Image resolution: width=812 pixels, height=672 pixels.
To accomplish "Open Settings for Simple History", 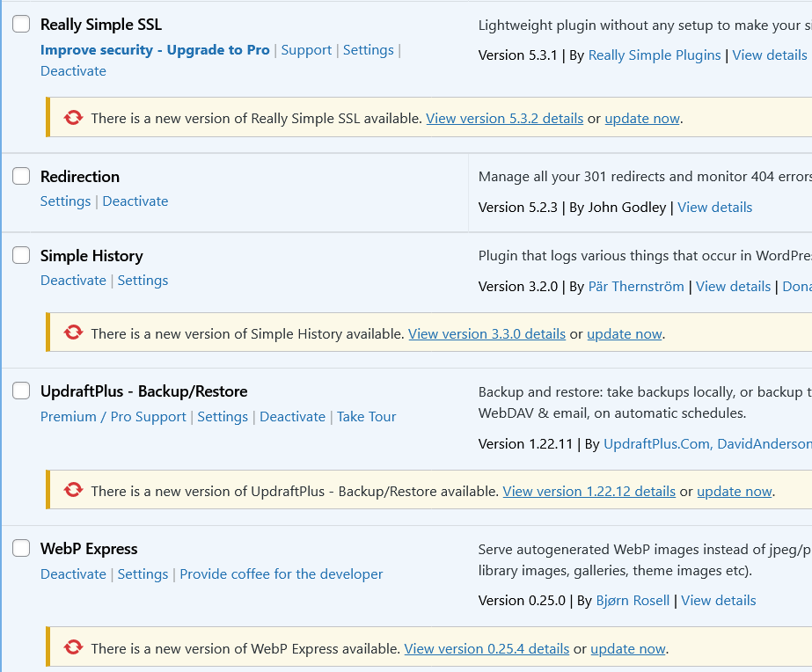I will [143, 280].
